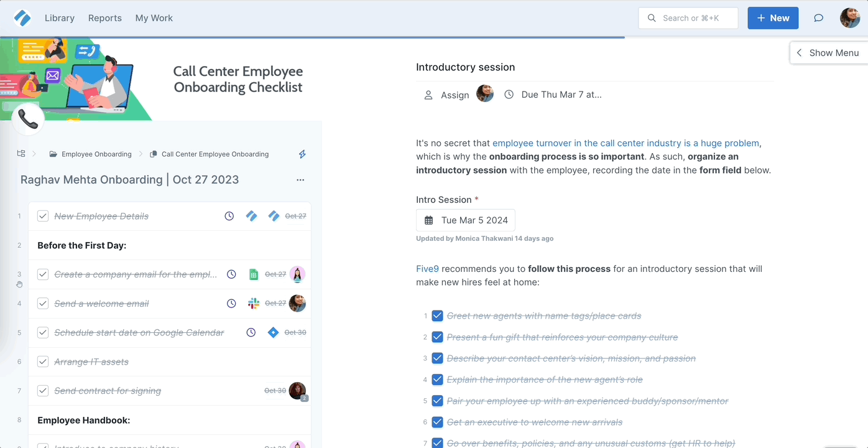Viewport: 868px width, 448px height.
Task: Click the calendar icon in Intro Session field
Action: pyautogui.click(x=429, y=220)
